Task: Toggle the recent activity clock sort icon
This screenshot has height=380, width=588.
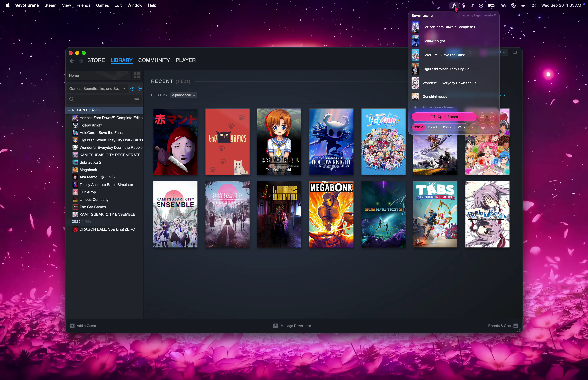Action: click(x=132, y=89)
